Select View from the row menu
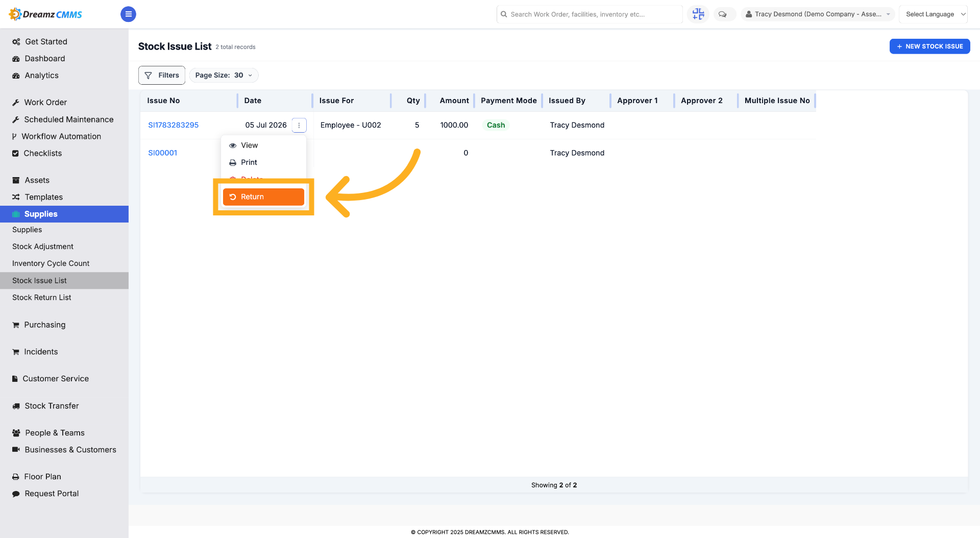The height and width of the screenshot is (538, 980). pos(263,145)
